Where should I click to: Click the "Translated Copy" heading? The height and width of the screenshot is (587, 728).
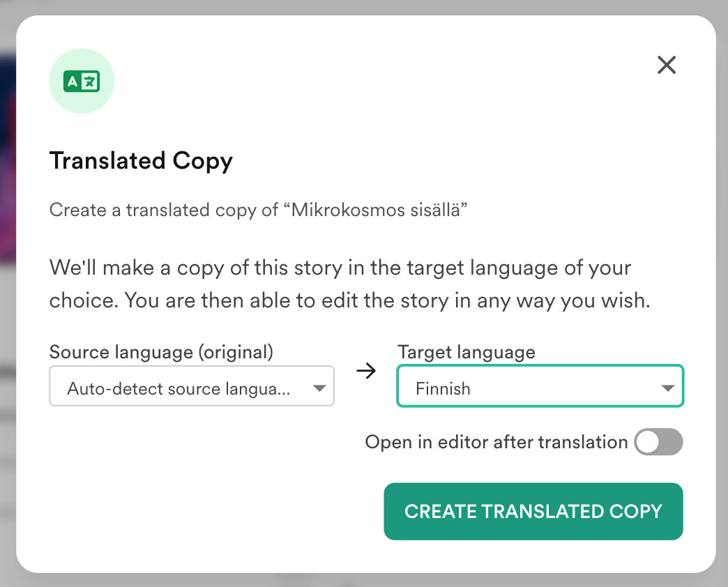coord(141,161)
